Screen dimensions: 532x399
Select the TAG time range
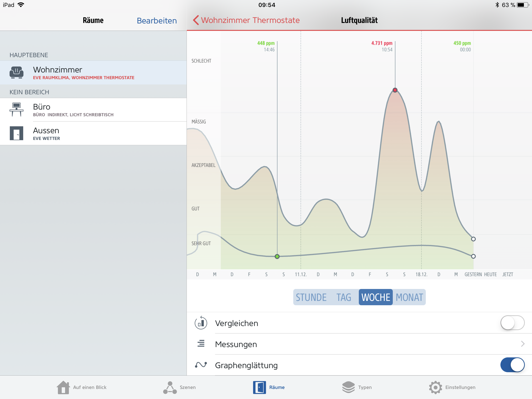(x=344, y=297)
